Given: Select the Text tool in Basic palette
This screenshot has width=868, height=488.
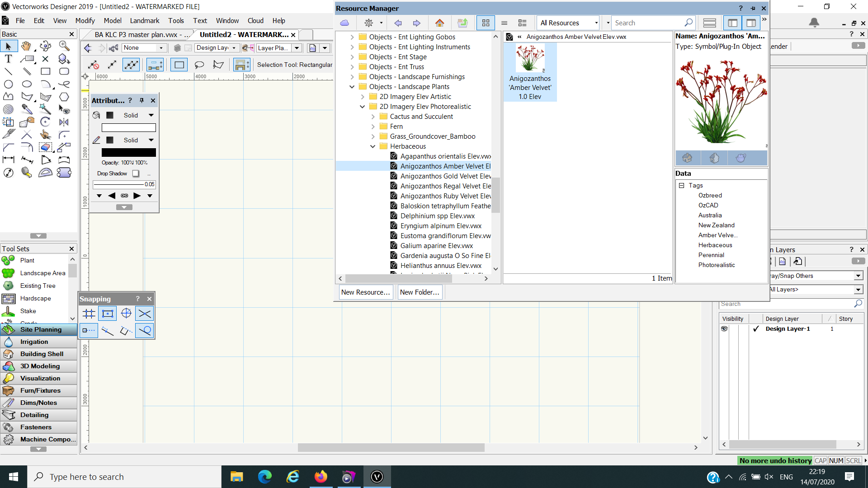Looking at the screenshot, I should pos(8,59).
